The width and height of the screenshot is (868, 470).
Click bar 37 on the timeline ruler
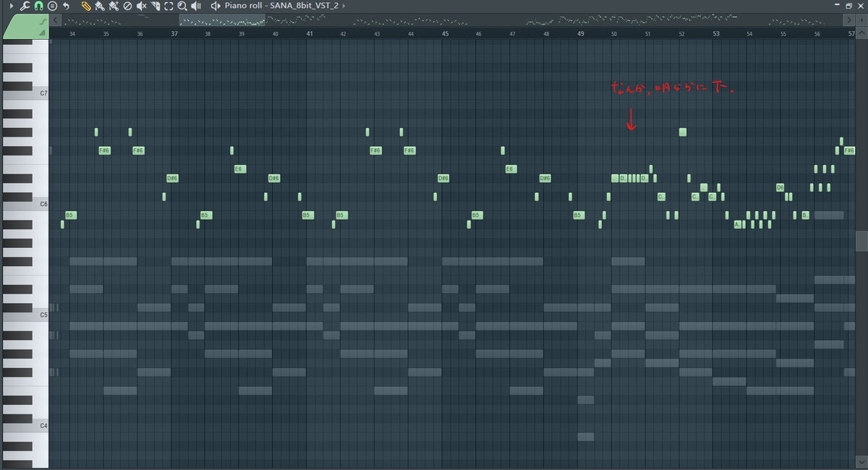[x=174, y=33]
